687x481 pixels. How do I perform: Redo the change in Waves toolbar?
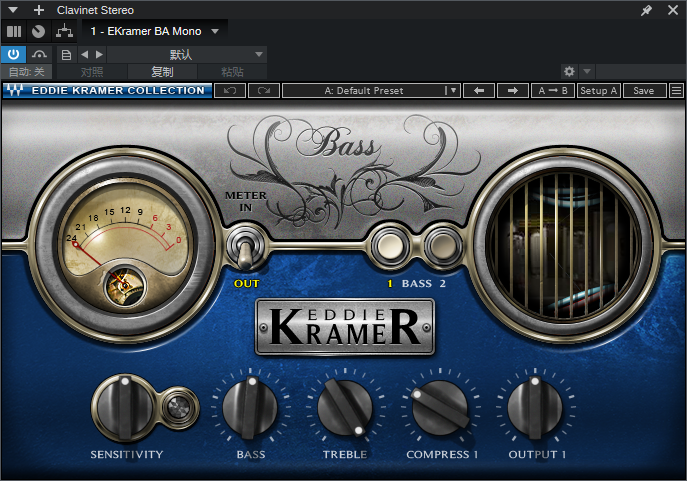point(264,91)
